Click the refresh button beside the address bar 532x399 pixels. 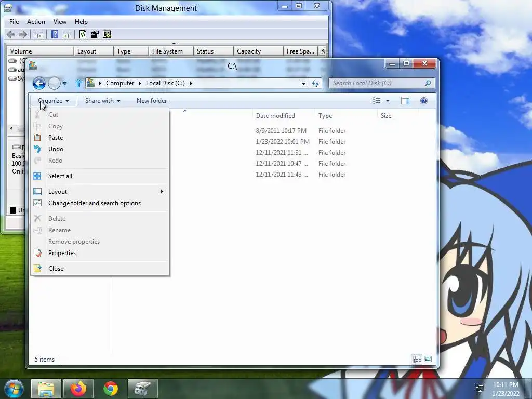point(315,83)
